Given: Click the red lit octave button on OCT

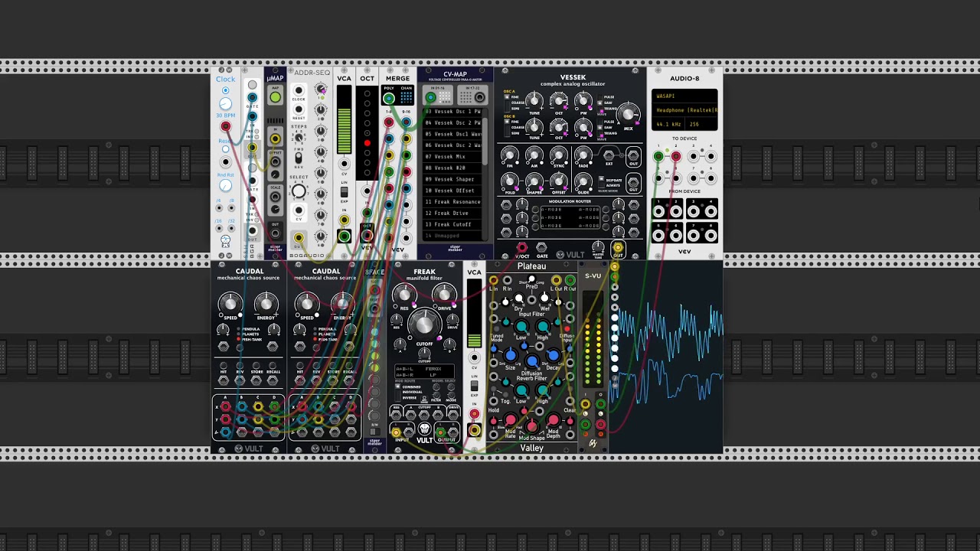Looking at the screenshot, I should tap(367, 143).
